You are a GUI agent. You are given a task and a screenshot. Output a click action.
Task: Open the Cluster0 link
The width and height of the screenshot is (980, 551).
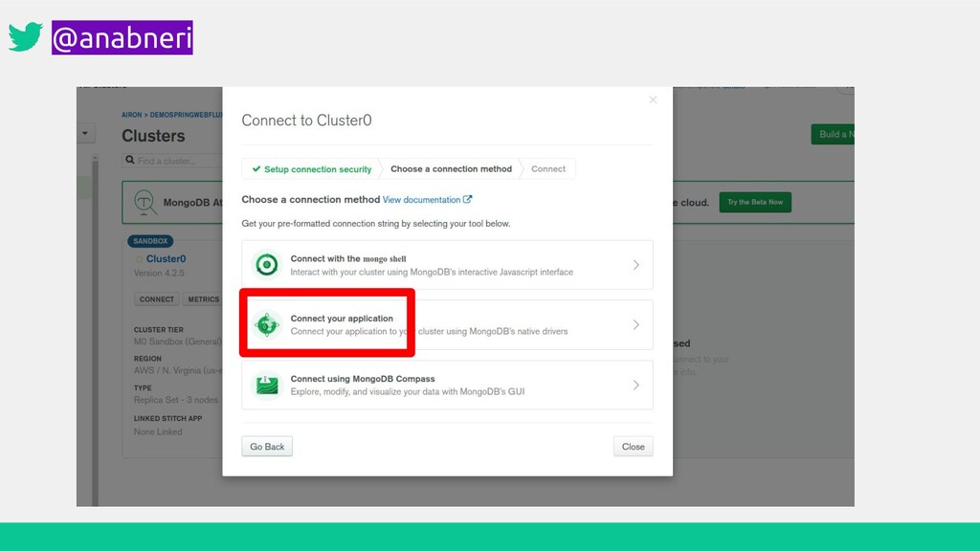coord(166,258)
